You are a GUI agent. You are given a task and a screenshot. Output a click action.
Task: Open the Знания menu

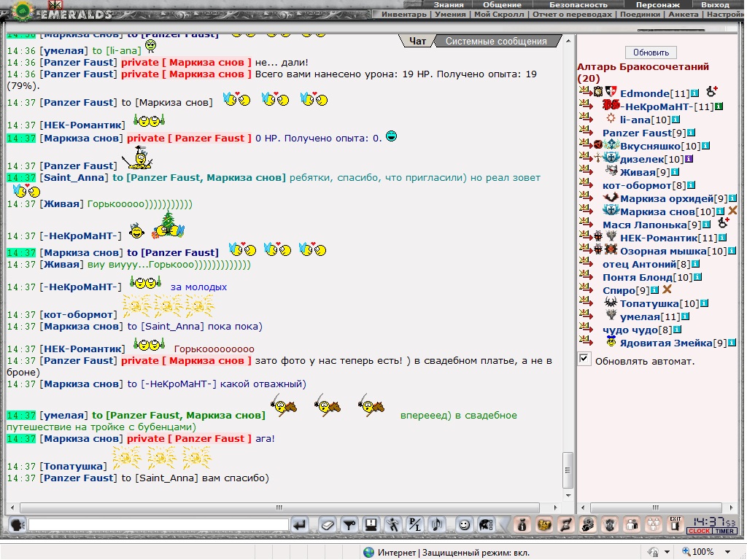click(449, 5)
